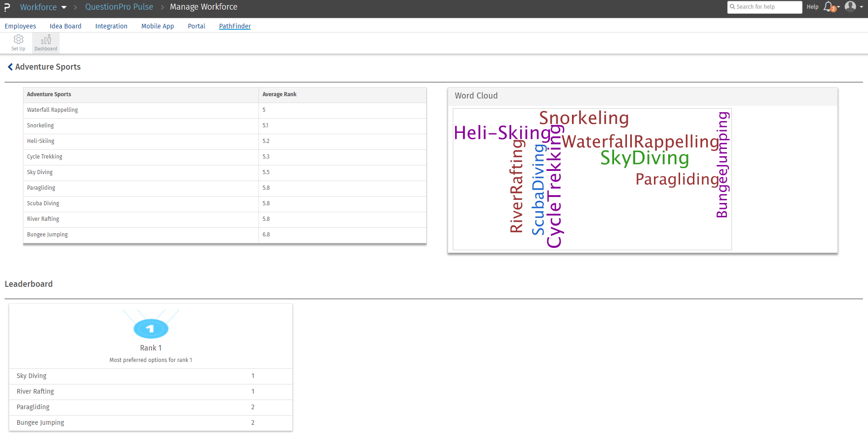Image resolution: width=868 pixels, height=433 pixels.
Task: Open the Dashboard chart icon
Action: [46, 39]
